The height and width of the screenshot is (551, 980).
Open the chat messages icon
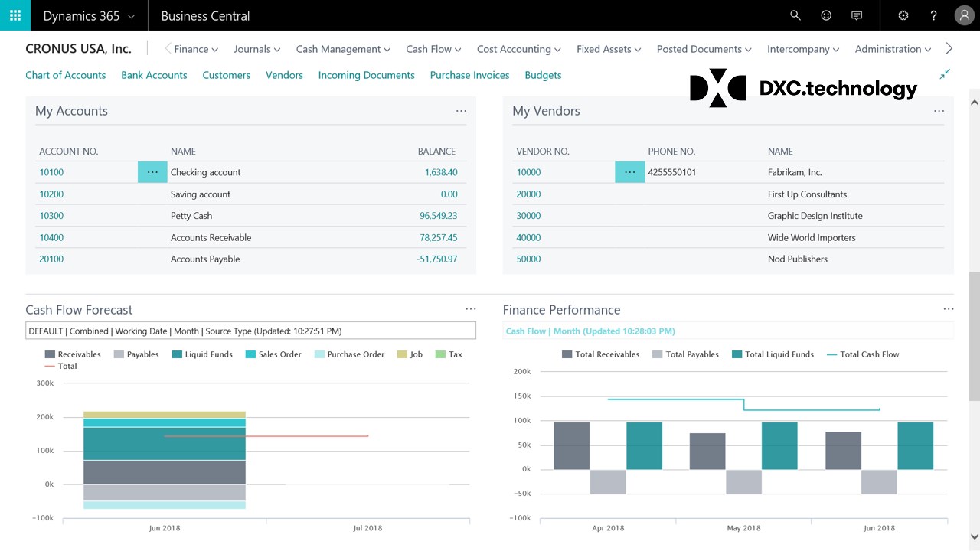[x=857, y=15]
